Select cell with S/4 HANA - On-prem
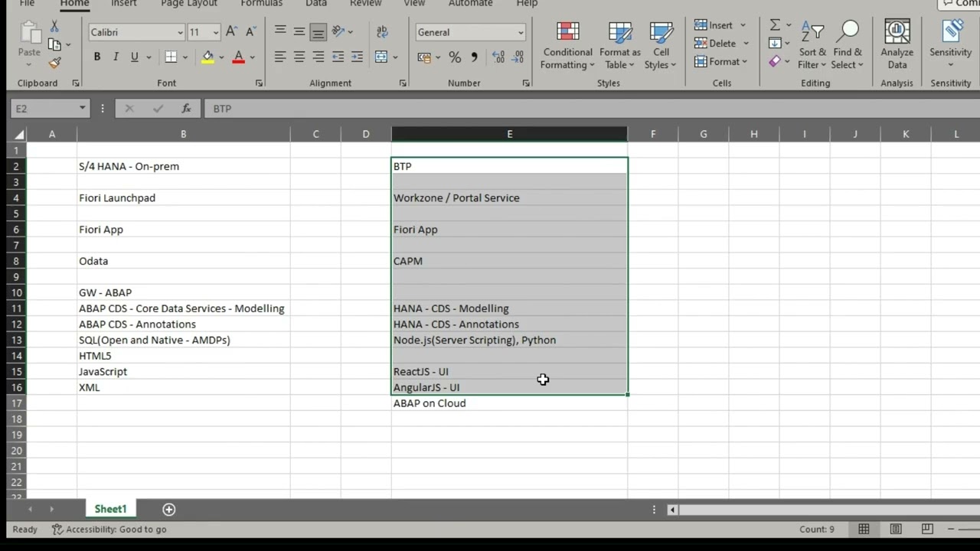Viewport: 980px width, 551px height. [183, 166]
